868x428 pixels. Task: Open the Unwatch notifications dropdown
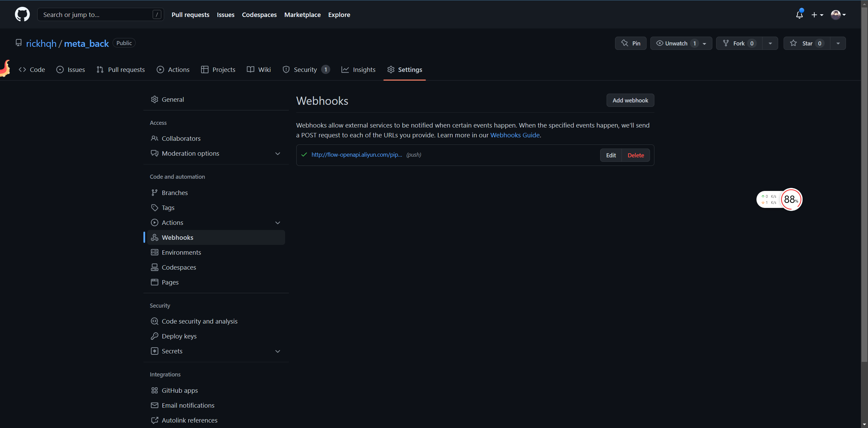[x=681, y=43]
